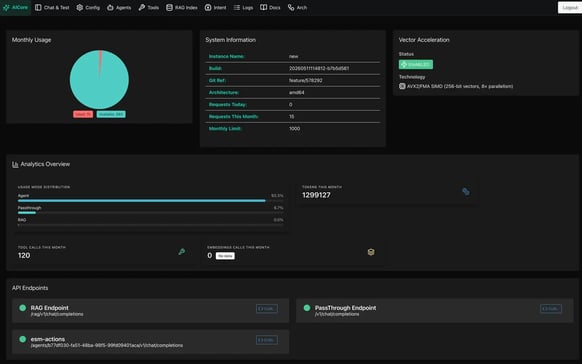
Task: Click the Architecture value amd64
Action: tap(297, 92)
